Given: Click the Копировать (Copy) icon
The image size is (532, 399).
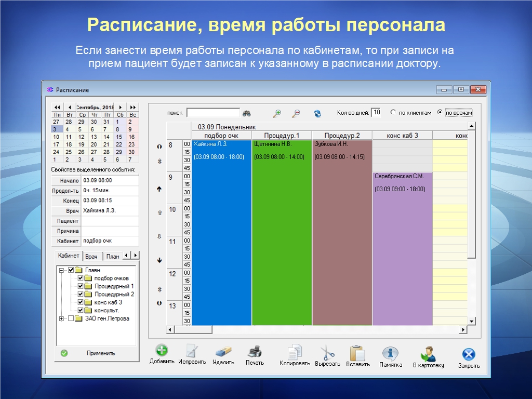Looking at the screenshot, I should pos(295,352).
